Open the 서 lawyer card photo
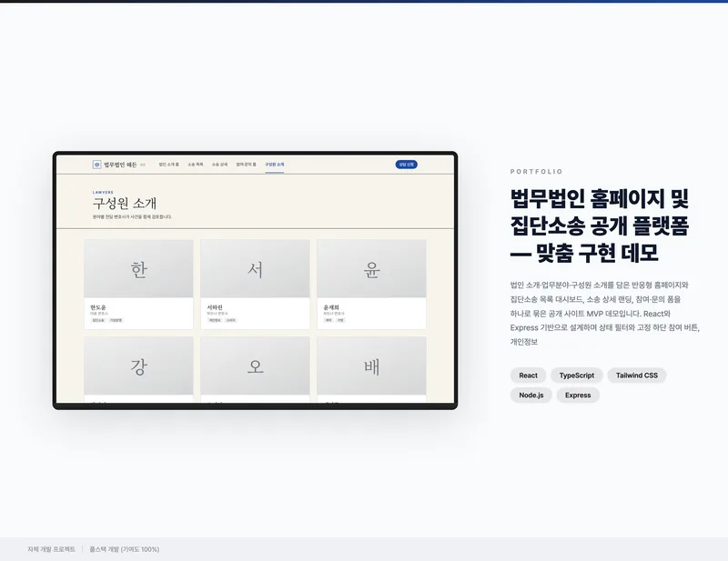Image resolution: width=728 pixels, height=561 pixels. 255,268
